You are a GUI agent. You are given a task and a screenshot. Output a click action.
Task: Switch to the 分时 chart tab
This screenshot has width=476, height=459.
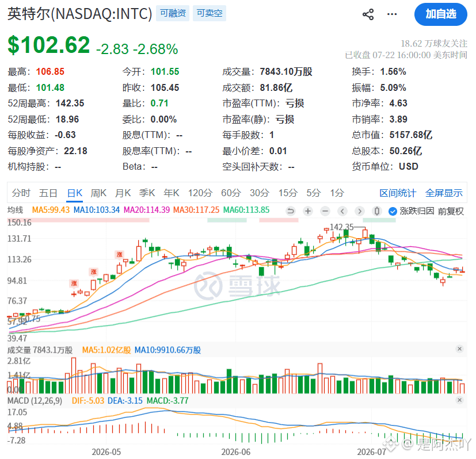pyautogui.click(x=21, y=193)
